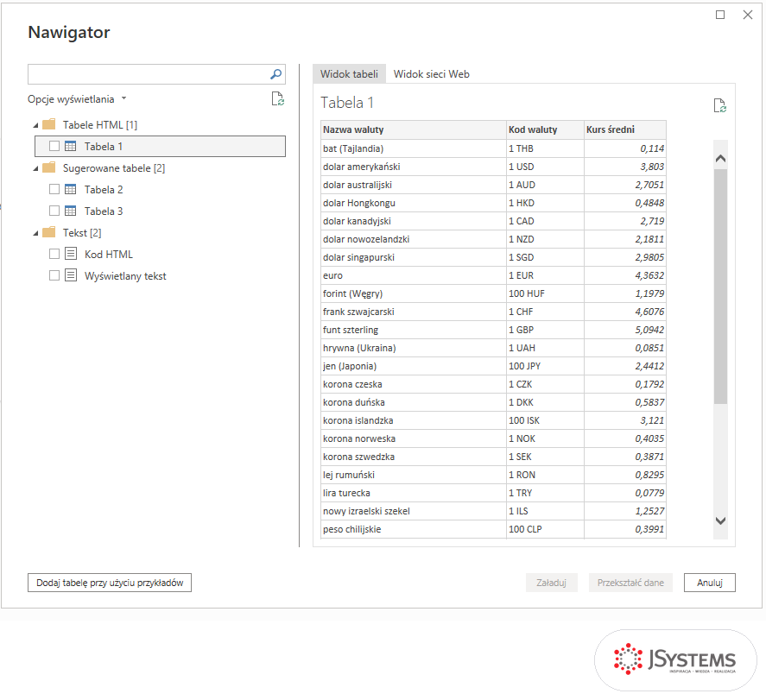This screenshot has width=766, height=700.
Task: Click the preview vertical scrollbar thumb
Action: point(720,286)
